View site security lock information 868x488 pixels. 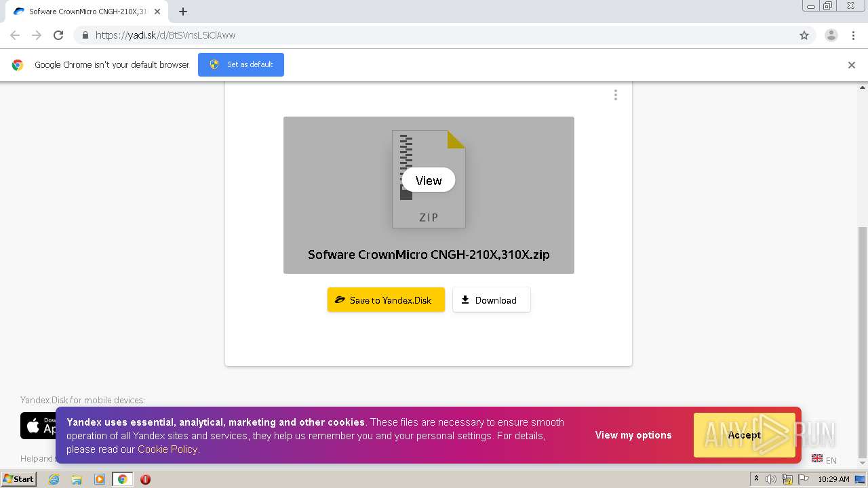coord(85,35)
